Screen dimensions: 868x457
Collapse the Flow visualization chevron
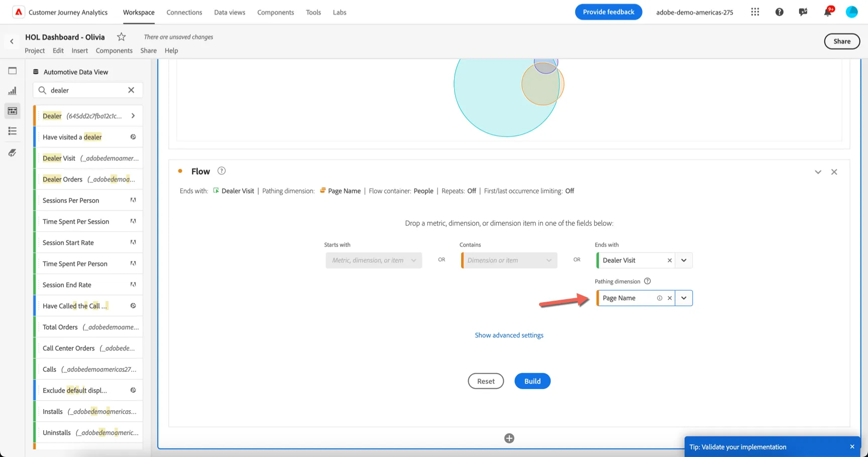pyautogui.click(x=818, y=172)
